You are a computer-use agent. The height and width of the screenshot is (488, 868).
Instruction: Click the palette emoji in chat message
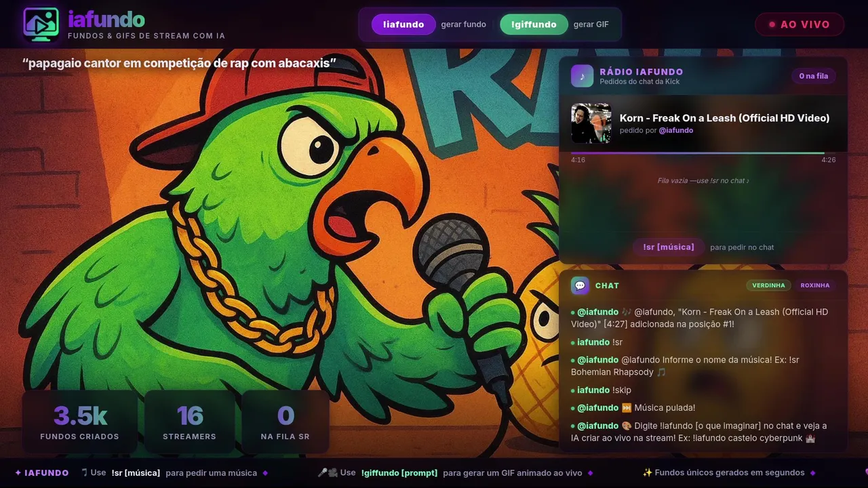coord(627,426)
